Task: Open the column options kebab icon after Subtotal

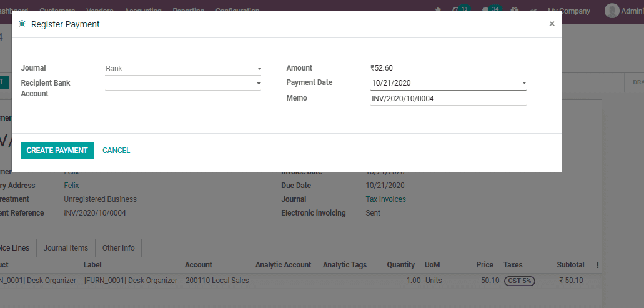Action: (597, 265)
